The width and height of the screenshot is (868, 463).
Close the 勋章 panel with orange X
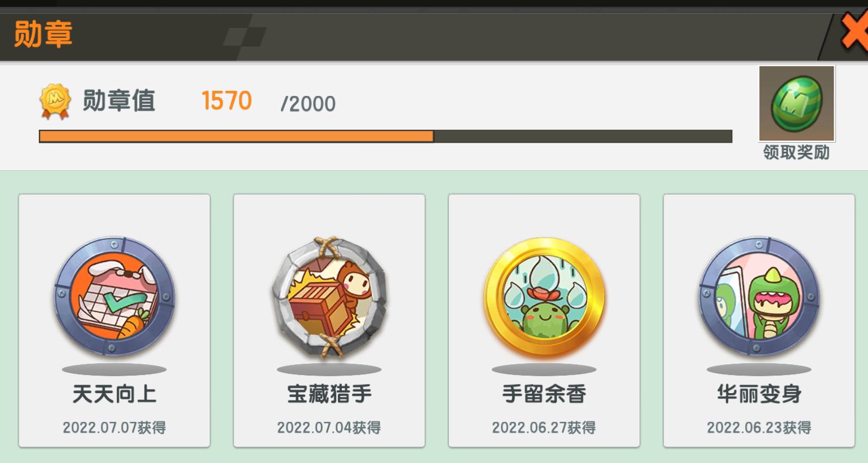tap(854, 33)
